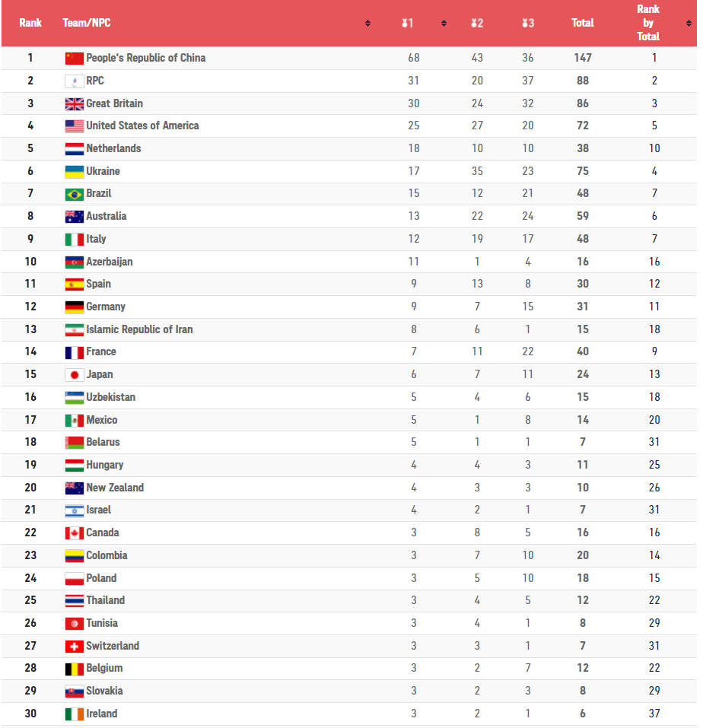This screenshot has width=703, height=728.
Task: Sort by Team/NPC using its sort arrow
Action: [367, 23]
